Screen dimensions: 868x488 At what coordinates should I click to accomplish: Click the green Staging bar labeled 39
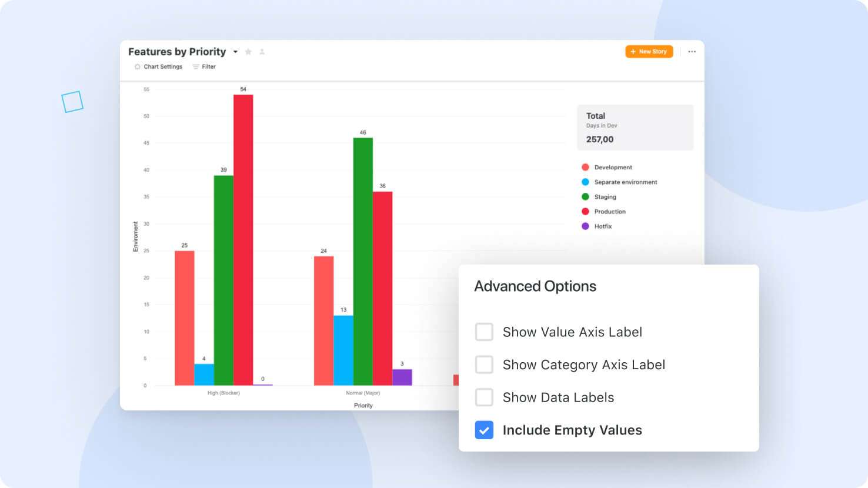[x=223, y=280]
